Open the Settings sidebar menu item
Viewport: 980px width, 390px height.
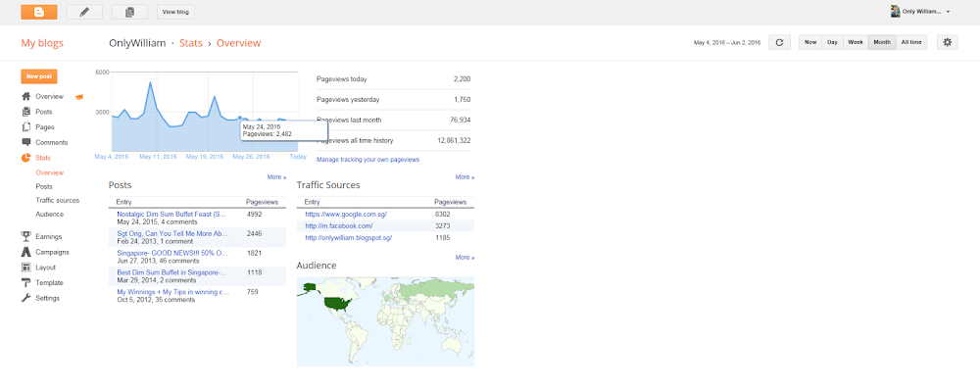[x=47, y=298]
